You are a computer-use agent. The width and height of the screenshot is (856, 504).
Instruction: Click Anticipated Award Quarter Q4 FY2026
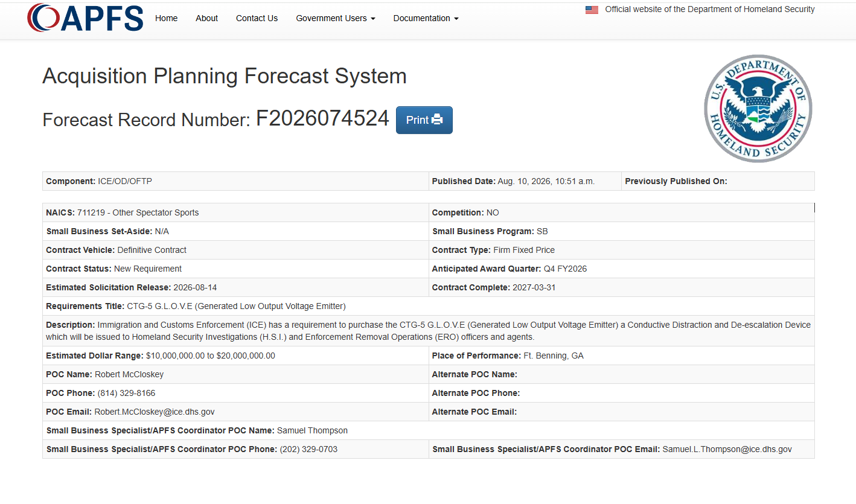pos(509,269)
